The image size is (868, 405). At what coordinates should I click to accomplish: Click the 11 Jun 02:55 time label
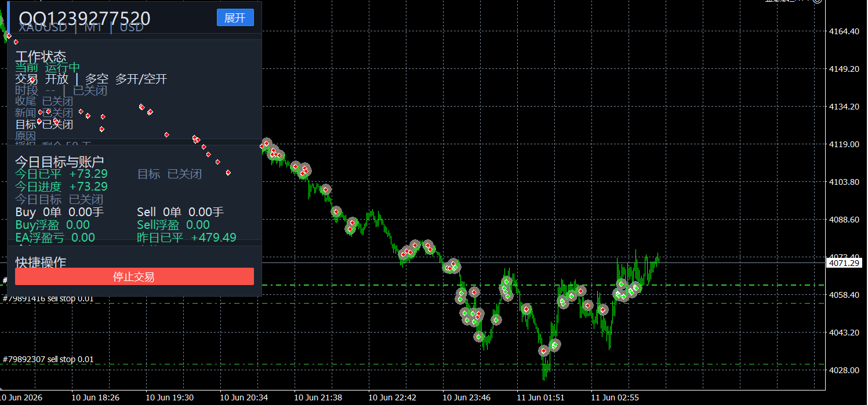click(615, 398)
